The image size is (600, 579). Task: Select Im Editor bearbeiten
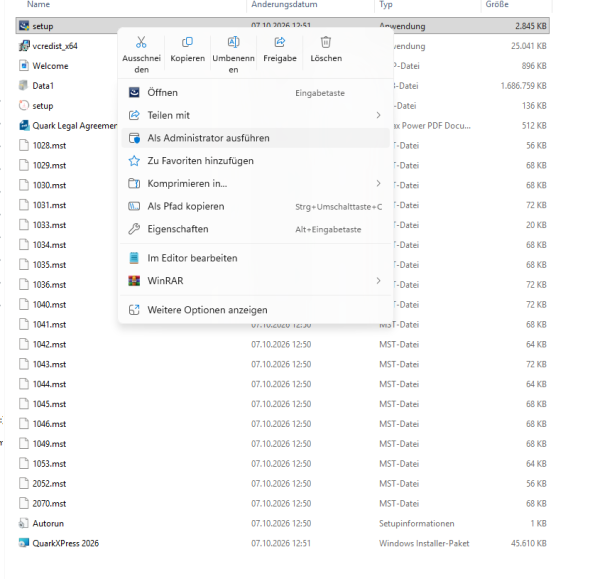255,258
